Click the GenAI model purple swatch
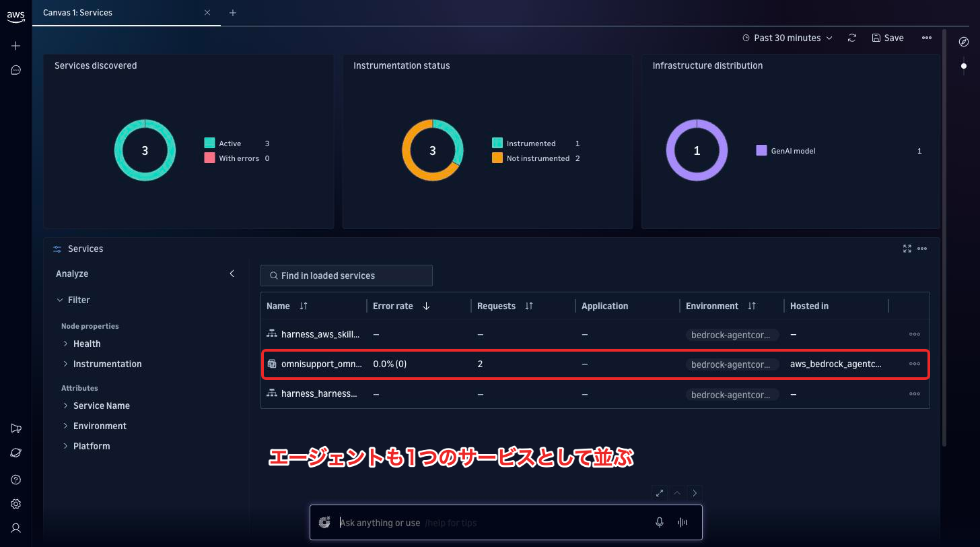 (761, 150)
